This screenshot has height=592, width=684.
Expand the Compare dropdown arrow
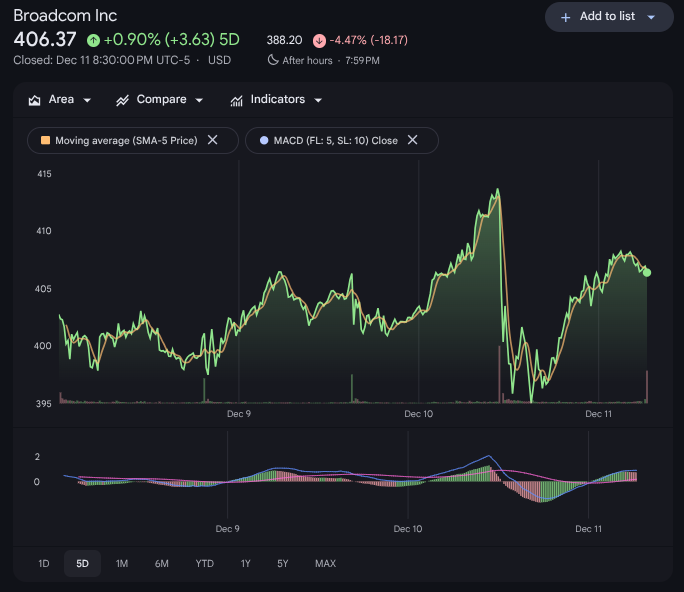pyautogui.click(x=199, y=100)
